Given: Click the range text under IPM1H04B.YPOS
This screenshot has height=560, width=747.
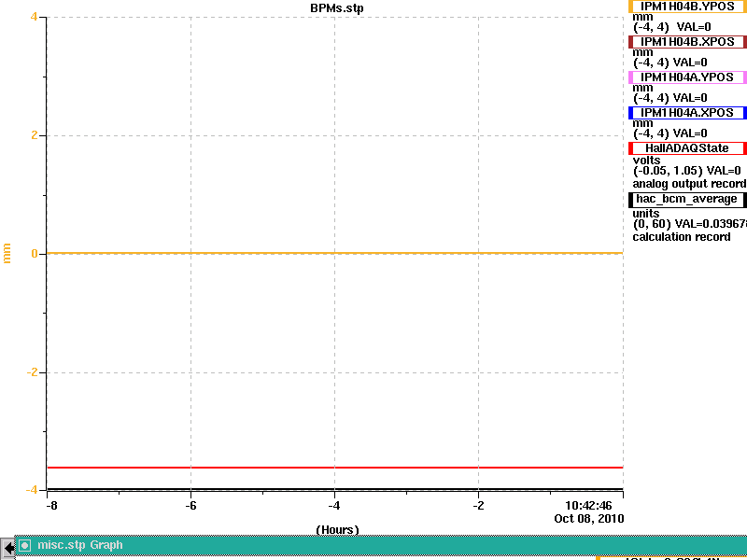Looking at the screenshot, I should coord(671,27).
